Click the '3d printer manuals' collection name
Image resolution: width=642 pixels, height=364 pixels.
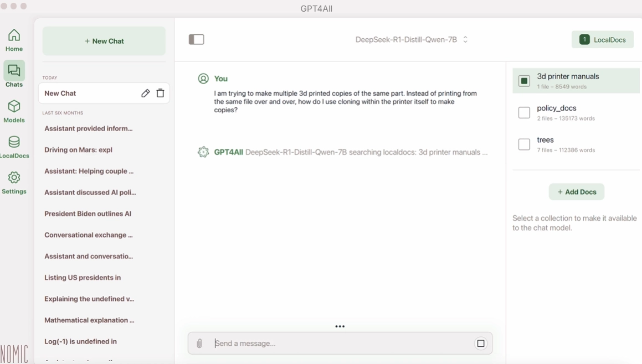(x=568, y=76)
